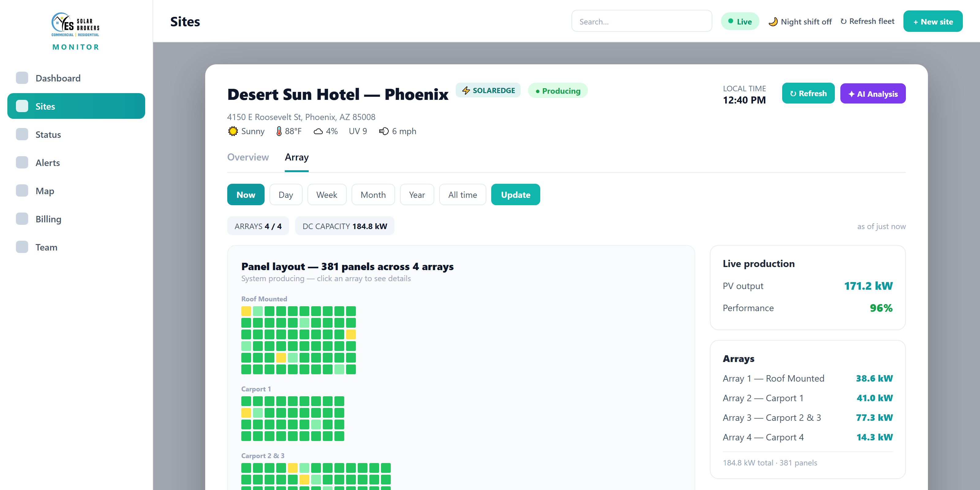980x490 pixels.
Task: Click the local time 12:40 PM
Action: [x=744, y=100]
